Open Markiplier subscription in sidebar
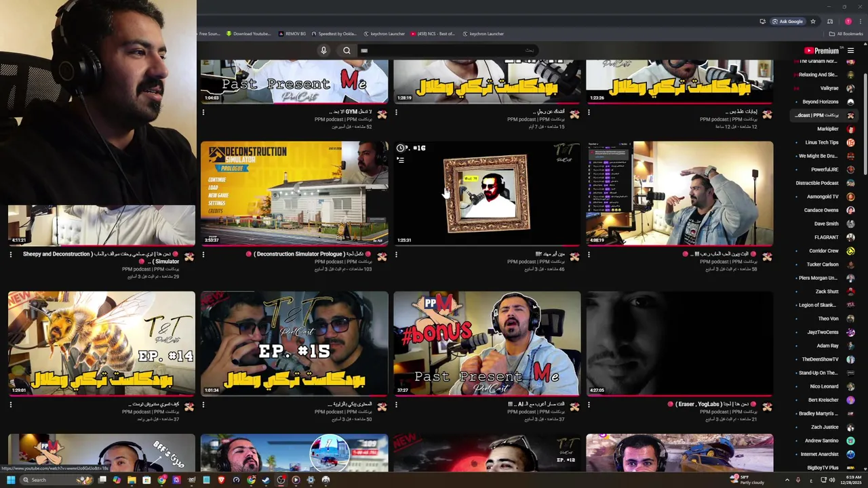The width and height of the screenshot is (868, 488). tap(823, 129)
